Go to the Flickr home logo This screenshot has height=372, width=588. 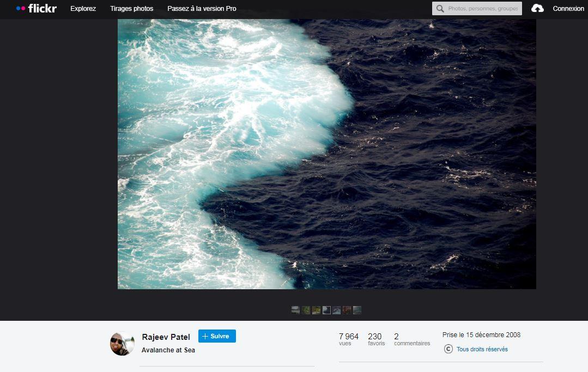click(37, 8)
